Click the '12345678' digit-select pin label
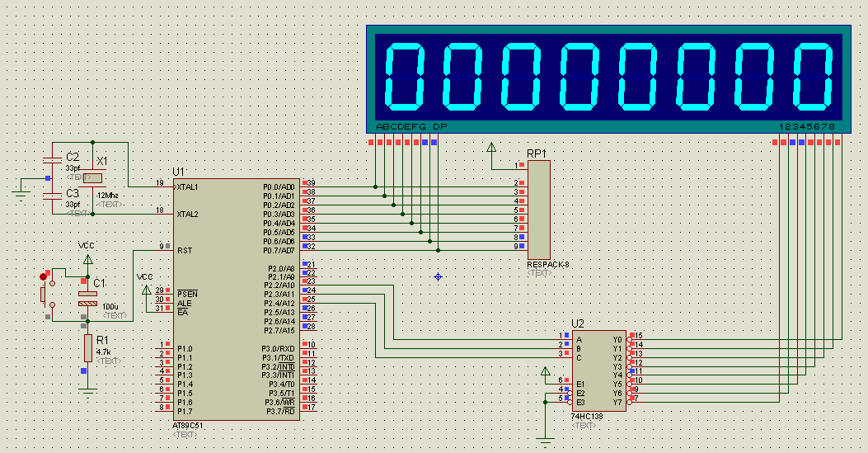 click(806, 127)
